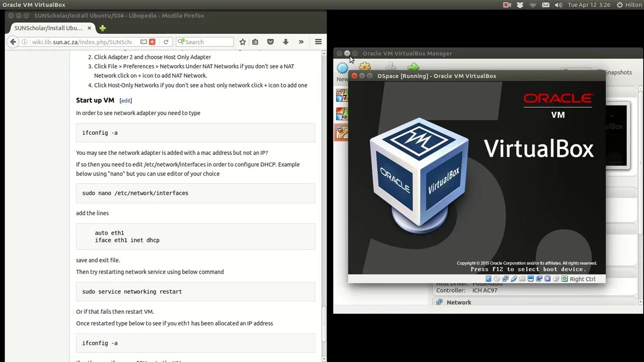Image resolution: width=644 pixels, height=362 pixels.
Task: Click display icon in VM status bar
Action: point(530,279)
